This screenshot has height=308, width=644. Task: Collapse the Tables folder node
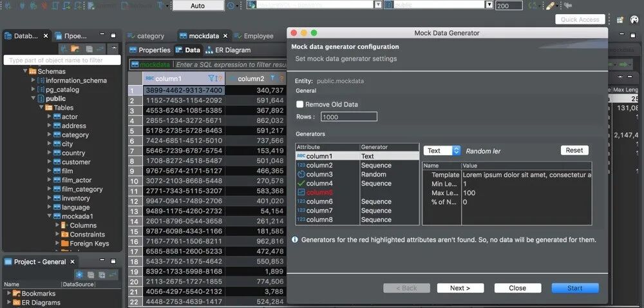pos(41,107)
